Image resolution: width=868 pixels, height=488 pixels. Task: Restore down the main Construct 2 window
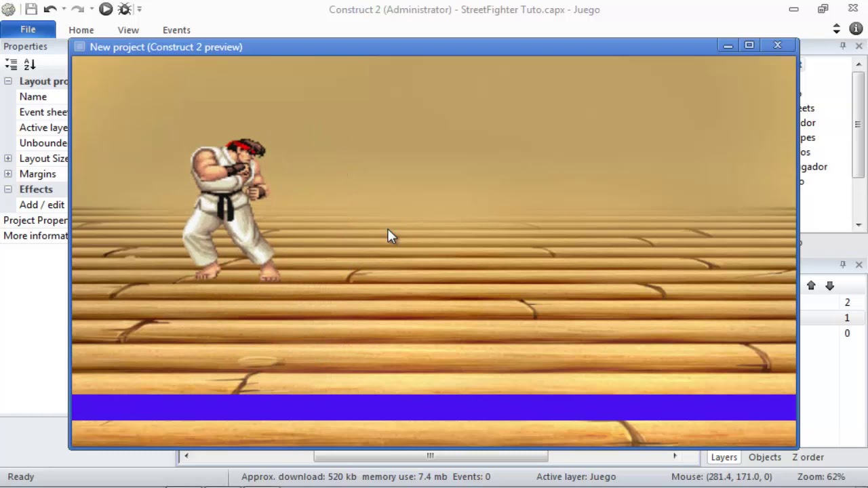[x=823, y=9]
